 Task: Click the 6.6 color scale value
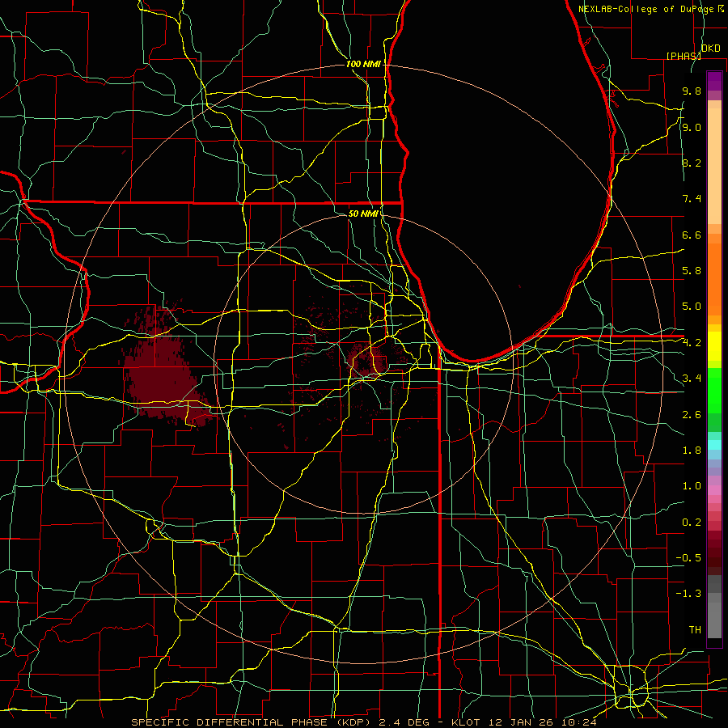click(692, 235)
